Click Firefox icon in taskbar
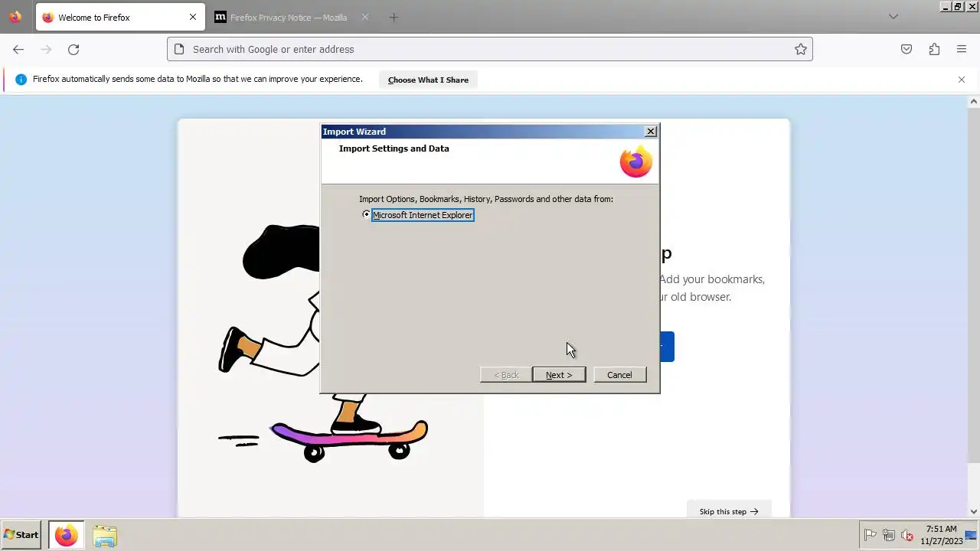980x551 pixels. 66,535
